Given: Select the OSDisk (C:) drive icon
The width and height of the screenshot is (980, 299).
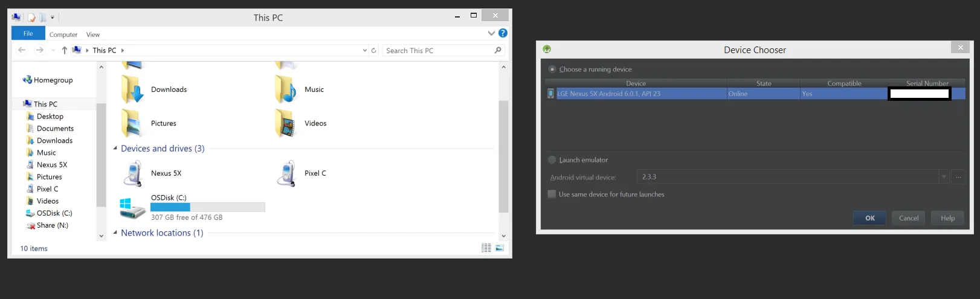Looking at the screenshot, I should pos(132,208).
